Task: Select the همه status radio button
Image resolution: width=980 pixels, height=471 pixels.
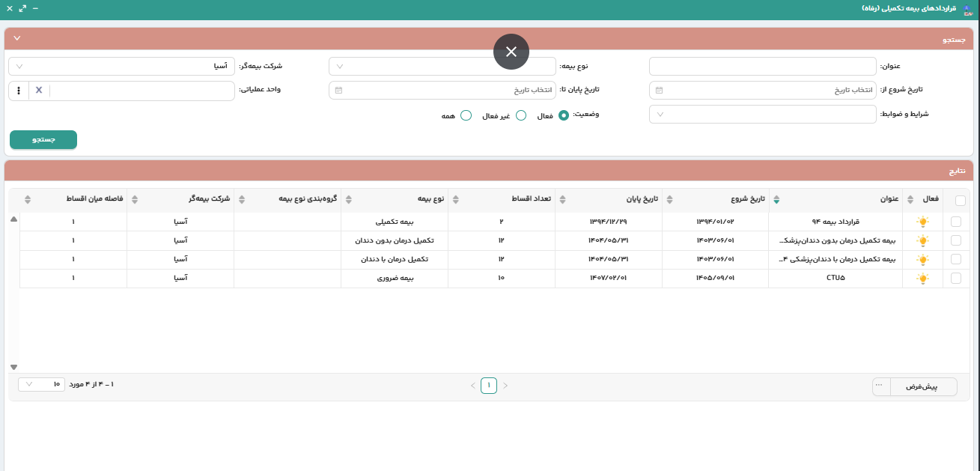Action: point(466,115)
